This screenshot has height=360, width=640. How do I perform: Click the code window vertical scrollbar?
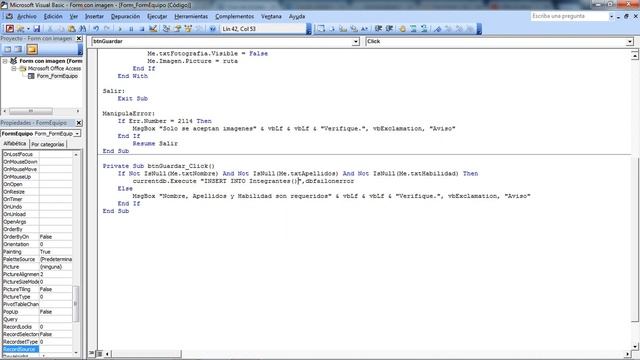(635, 200)
